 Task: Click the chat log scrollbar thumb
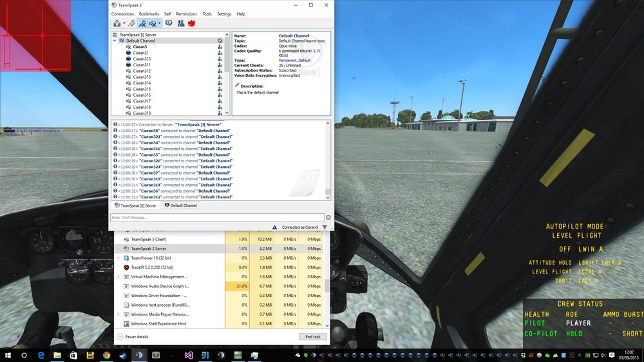click(x=328, y=191)
